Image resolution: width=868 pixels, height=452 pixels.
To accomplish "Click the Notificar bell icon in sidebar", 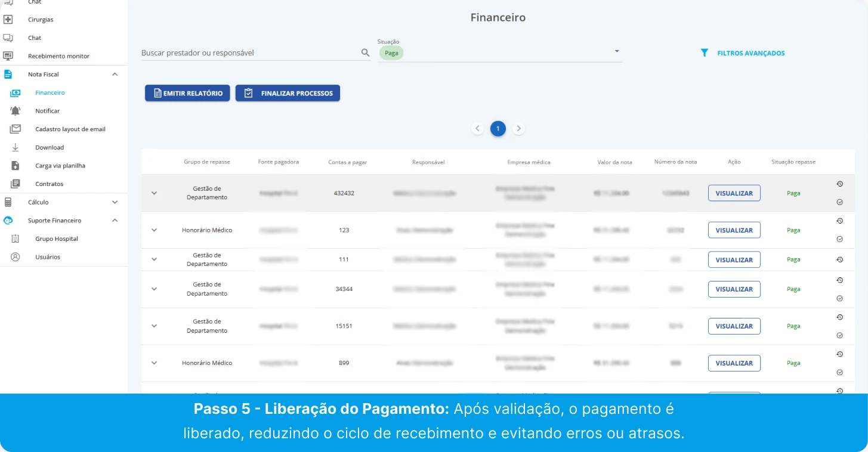I will tap(16, 111).
